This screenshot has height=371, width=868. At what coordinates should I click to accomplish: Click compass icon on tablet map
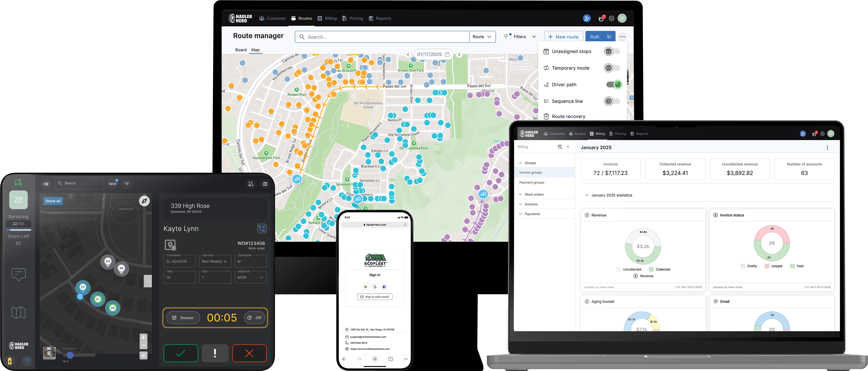[144, 201]
